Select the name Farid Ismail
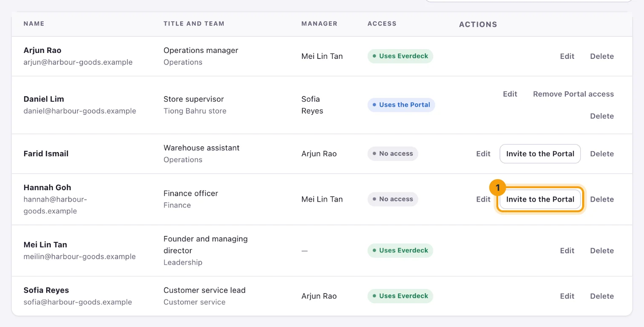Viewport: 644px width, 327px height. (46, 154)
